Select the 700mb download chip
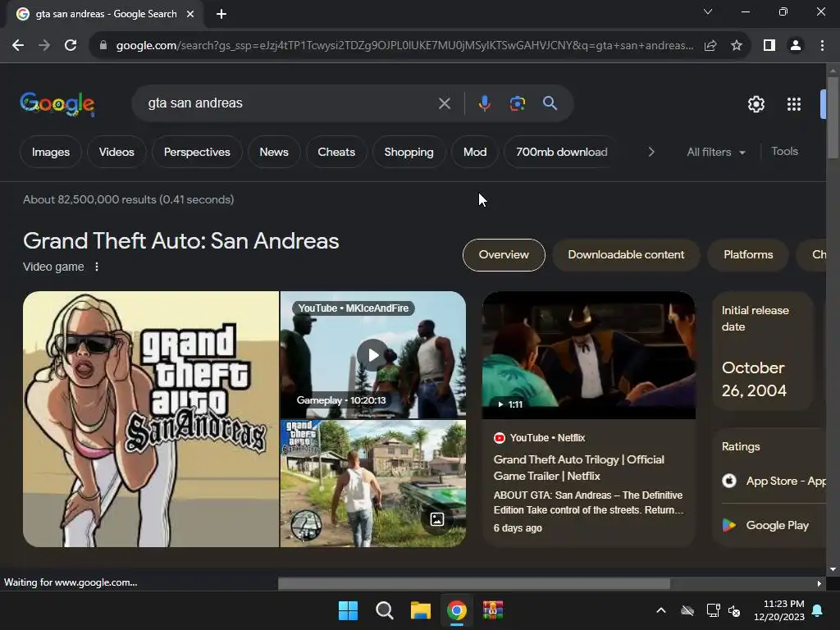This screenshot has width=840, height=630. pos(561,152)
